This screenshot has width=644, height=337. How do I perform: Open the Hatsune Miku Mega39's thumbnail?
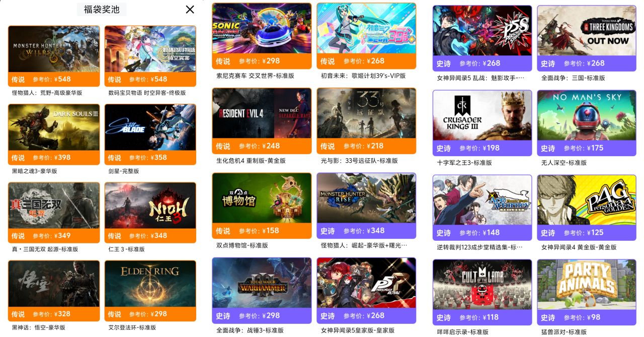point(366,28)
